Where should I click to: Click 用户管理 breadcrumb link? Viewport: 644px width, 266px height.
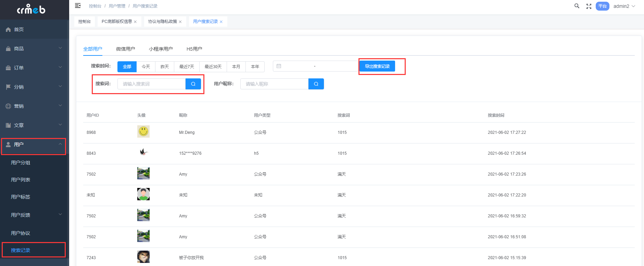[x=117, y=6]
